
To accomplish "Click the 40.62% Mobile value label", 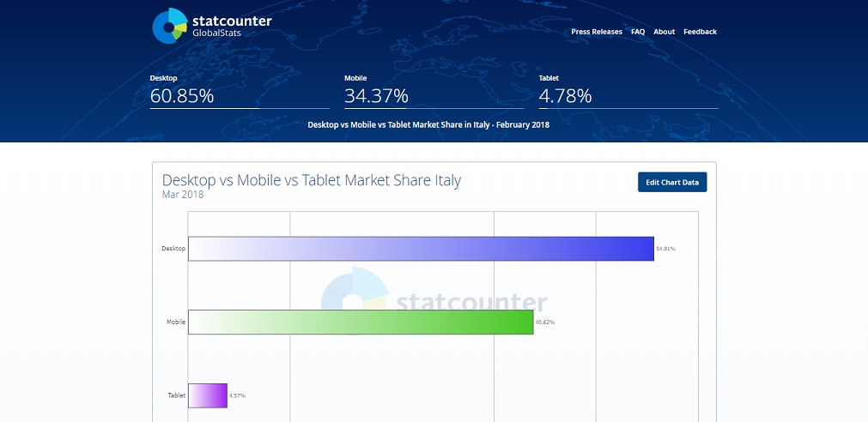I will pos(544,322).
